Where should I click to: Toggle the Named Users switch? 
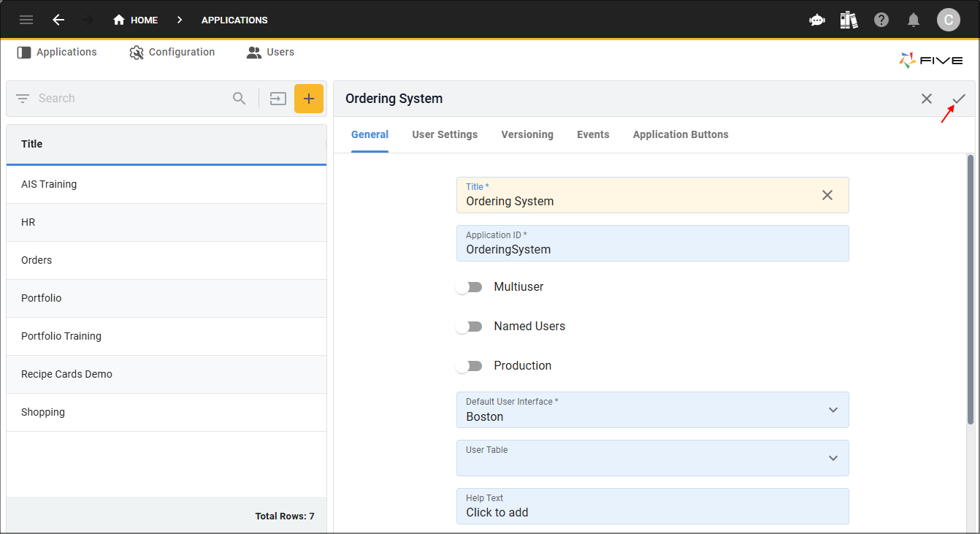coord(469,327)
